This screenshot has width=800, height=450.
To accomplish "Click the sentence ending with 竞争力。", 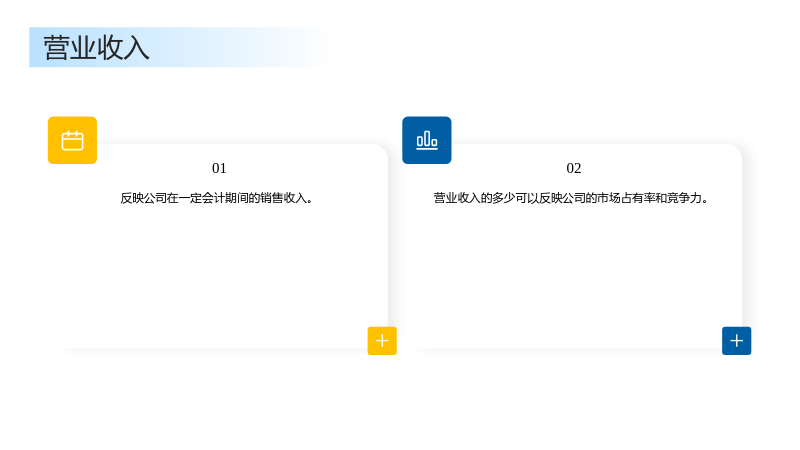I will [x=572, y=198].
